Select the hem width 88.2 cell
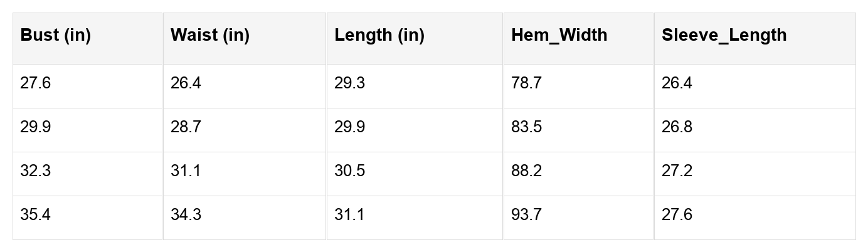Viewport: 868px width, 252px height. click(527, 171)
